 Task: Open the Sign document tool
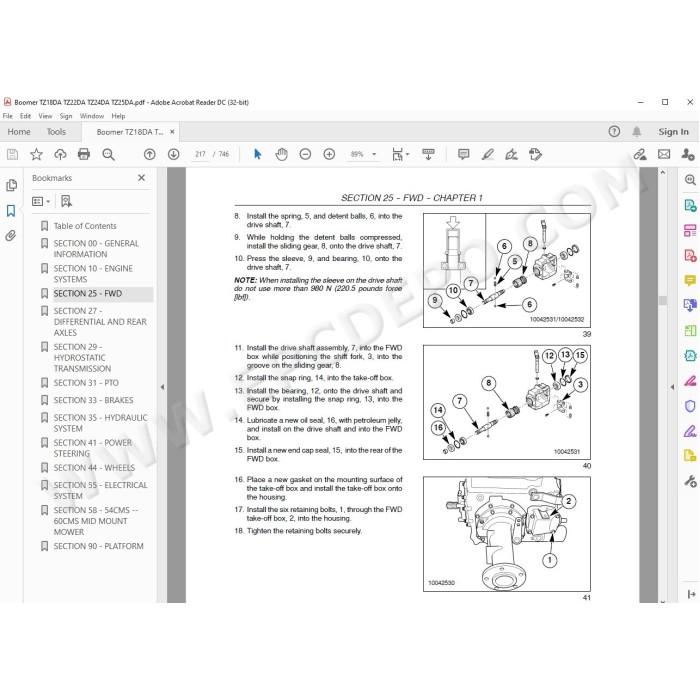click(511, 154)
